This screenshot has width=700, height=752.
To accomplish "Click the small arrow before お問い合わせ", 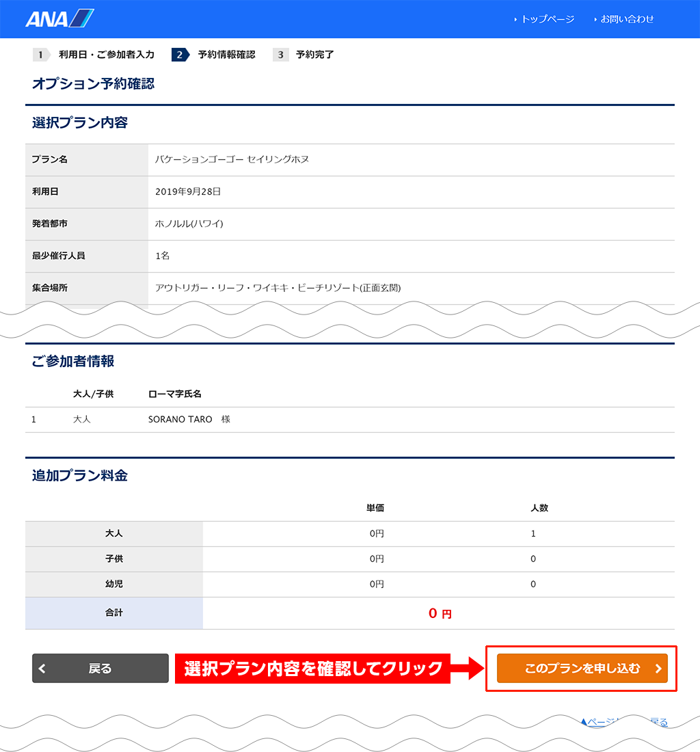I will click(x=595, y=20).
